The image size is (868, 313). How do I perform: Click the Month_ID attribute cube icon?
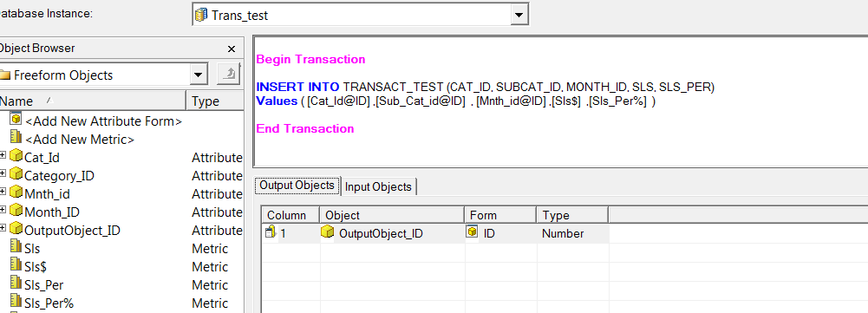click(x=16, y=211)
